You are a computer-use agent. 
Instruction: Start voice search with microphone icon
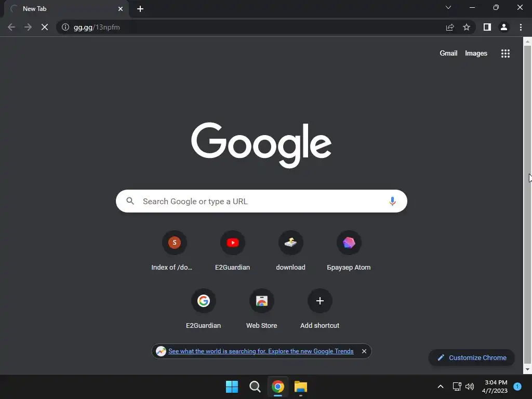[392, 201]
